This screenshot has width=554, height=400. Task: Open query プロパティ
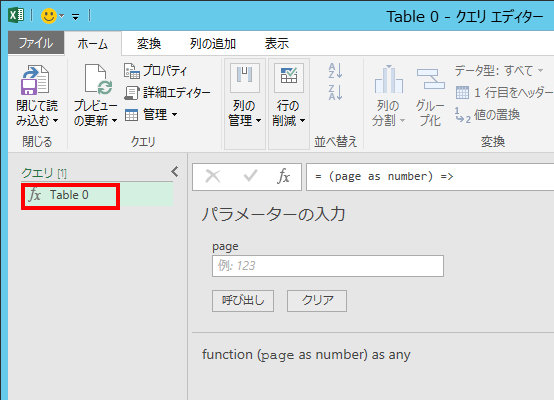[x=156, y=71]
